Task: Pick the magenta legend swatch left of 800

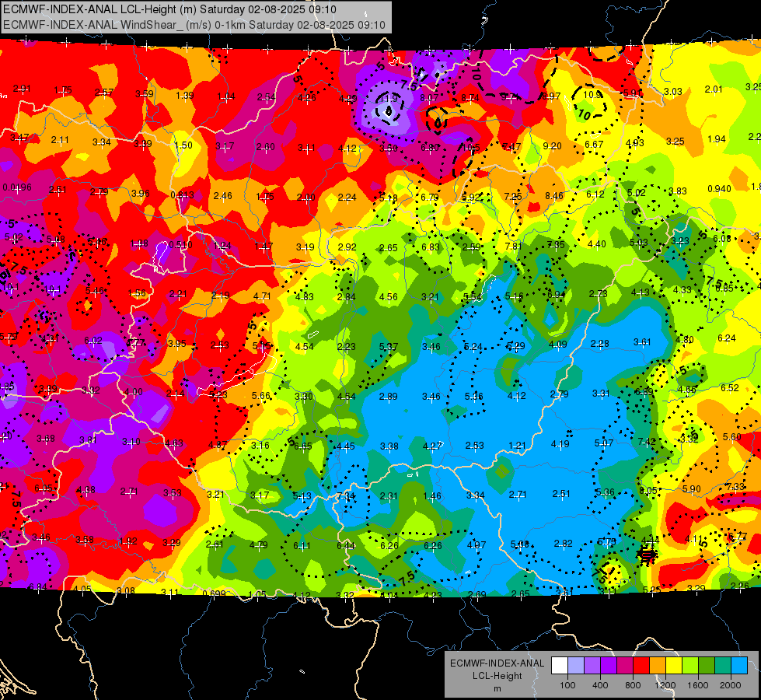Action: click(625, 666)
